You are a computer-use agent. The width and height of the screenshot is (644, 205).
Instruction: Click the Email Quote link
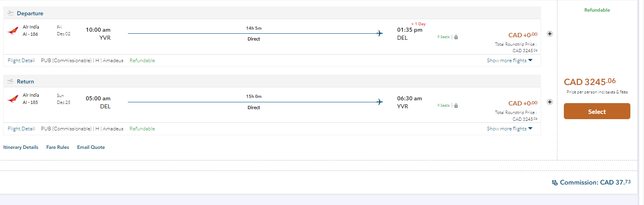[x=91, y=147]
